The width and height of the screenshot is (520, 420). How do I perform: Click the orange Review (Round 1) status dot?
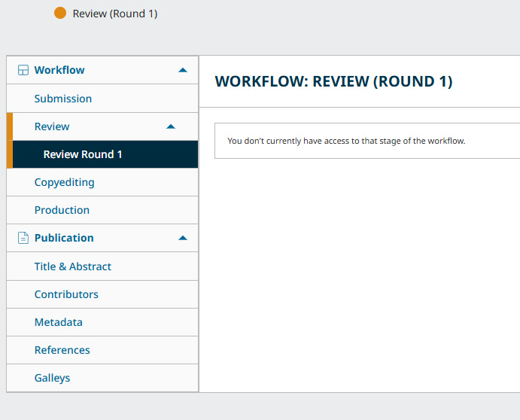tap(60, 13)
